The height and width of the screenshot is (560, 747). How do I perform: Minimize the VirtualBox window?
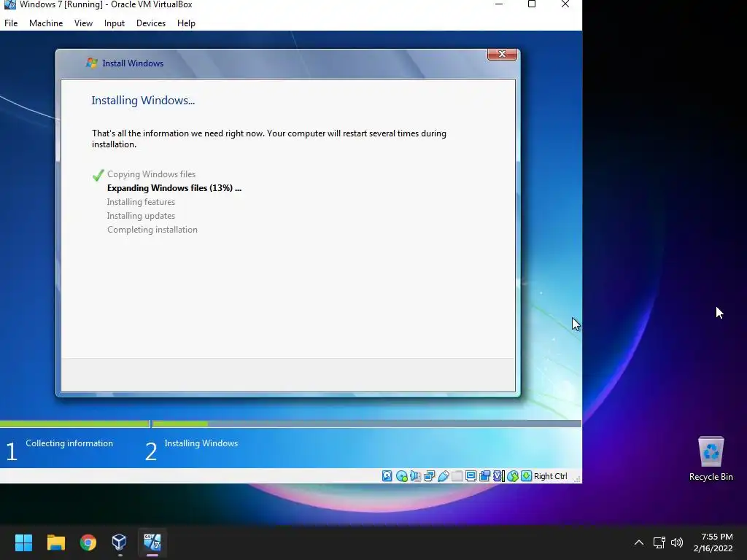pyautogui.click(x=499, y=4)
